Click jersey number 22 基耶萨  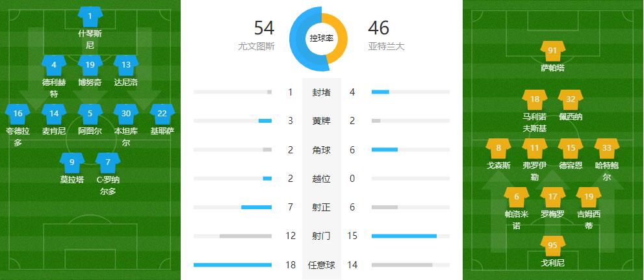tap(162, 113)
